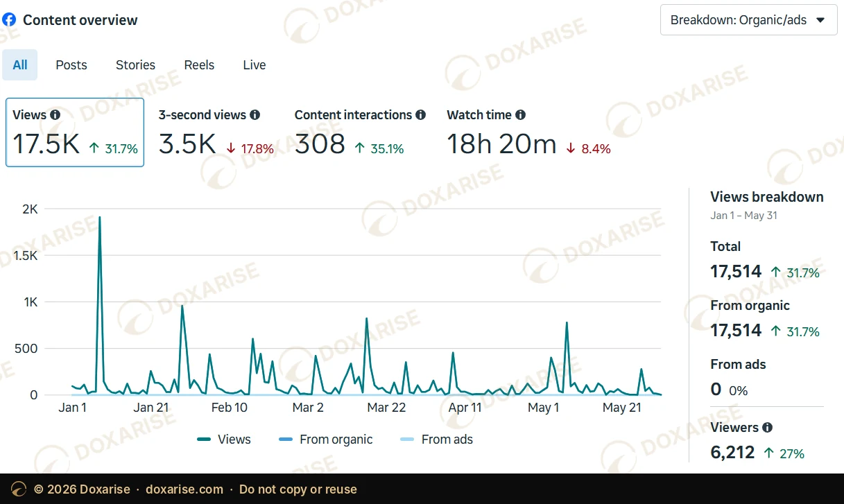Select the 3-second views 3.5K metric
Screen dimensions: 844x504
[x=216, y=132]
